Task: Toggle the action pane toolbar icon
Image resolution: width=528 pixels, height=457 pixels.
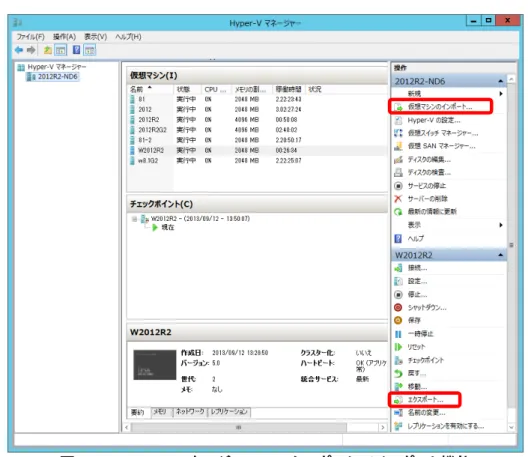Action: point(90,50)
